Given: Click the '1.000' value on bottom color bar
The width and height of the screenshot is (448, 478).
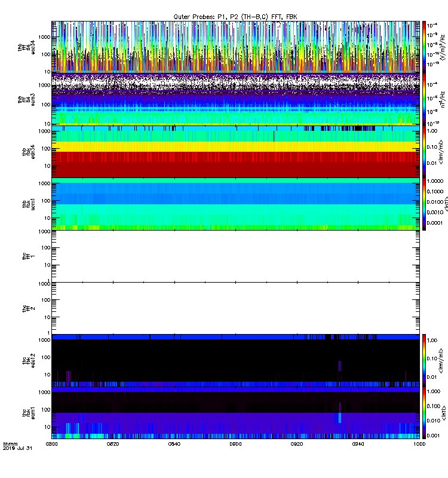Looking at the screenshot, I should (434, 391).
